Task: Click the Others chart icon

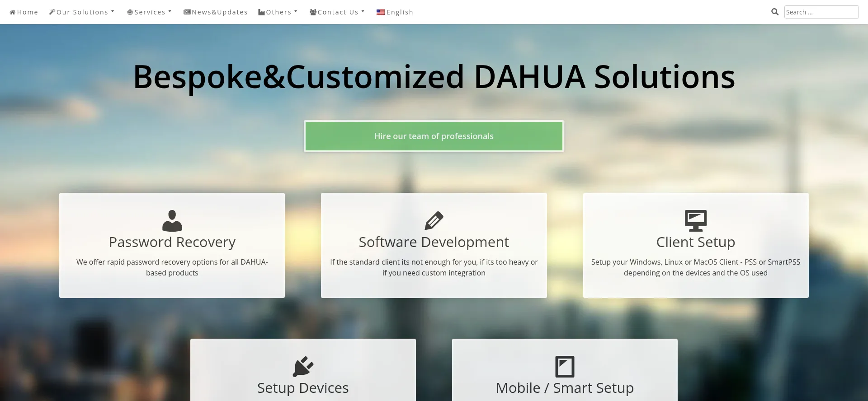Action: point(261,12)
